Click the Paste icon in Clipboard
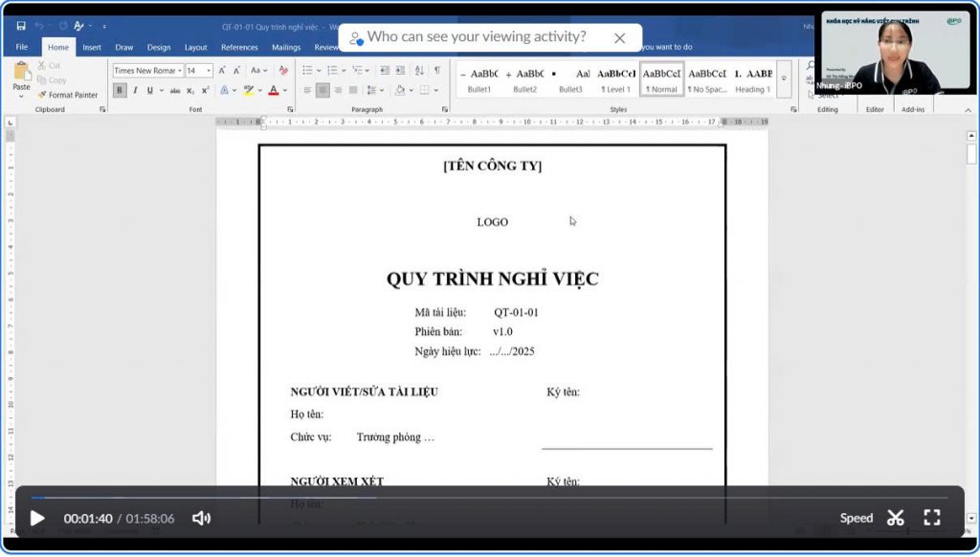Viewport: 980px width, 557px height. [x=21, y=76]
